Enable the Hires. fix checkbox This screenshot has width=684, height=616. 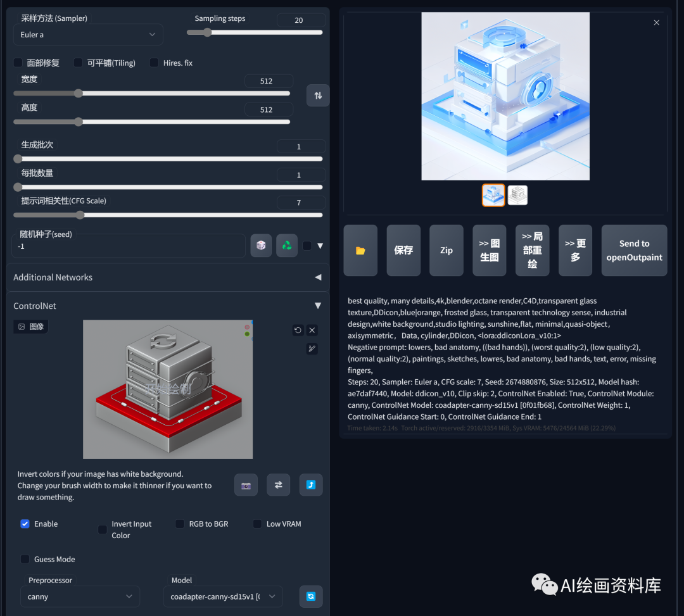tap(154, 63)
